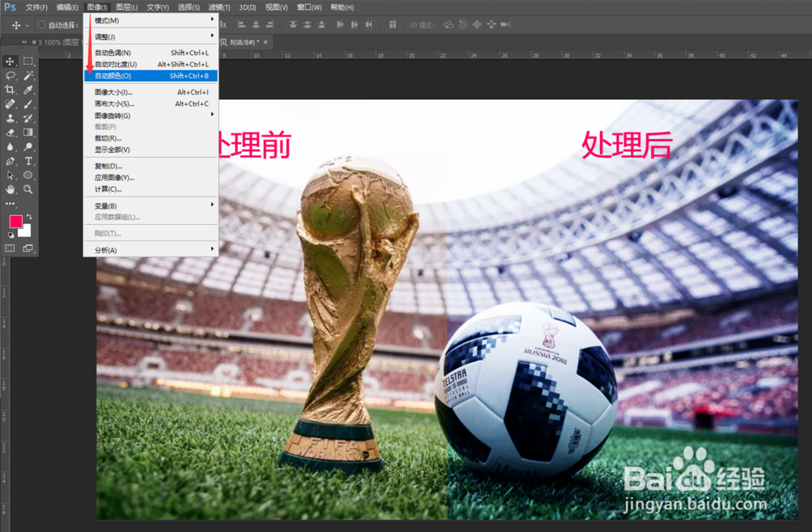Select the Hand tool
The width and height of the screenshot is (812, 532).
[x=10, y=189]
